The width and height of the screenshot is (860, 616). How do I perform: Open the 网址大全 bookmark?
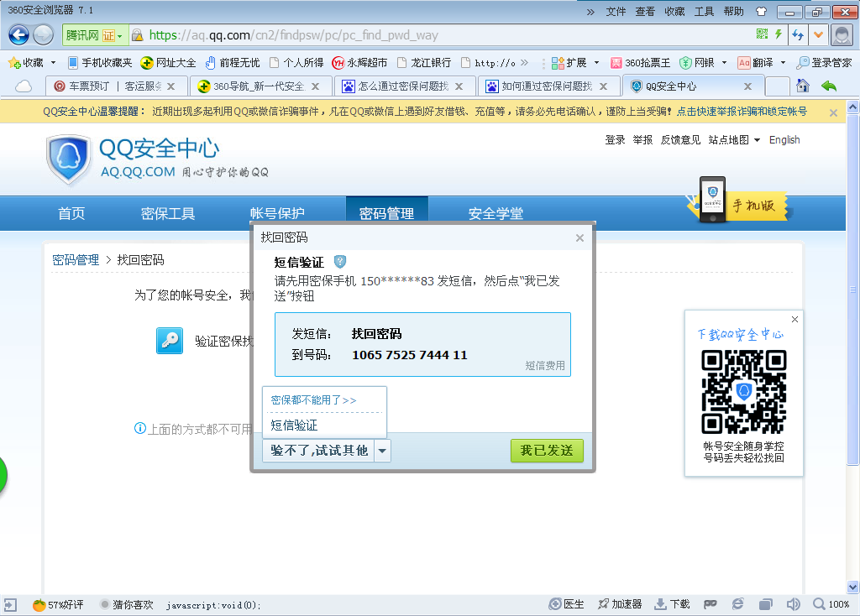[168, 62]
